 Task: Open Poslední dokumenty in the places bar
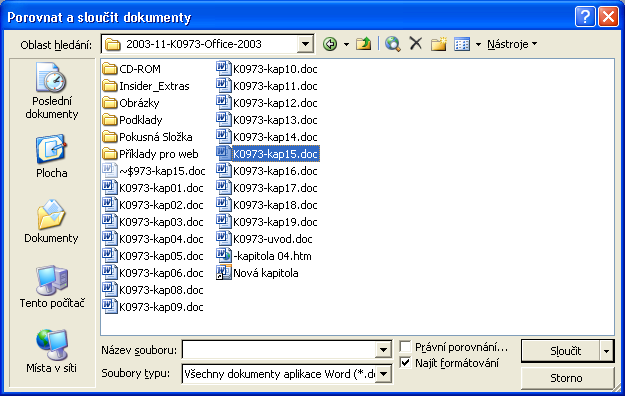[51, 91]
